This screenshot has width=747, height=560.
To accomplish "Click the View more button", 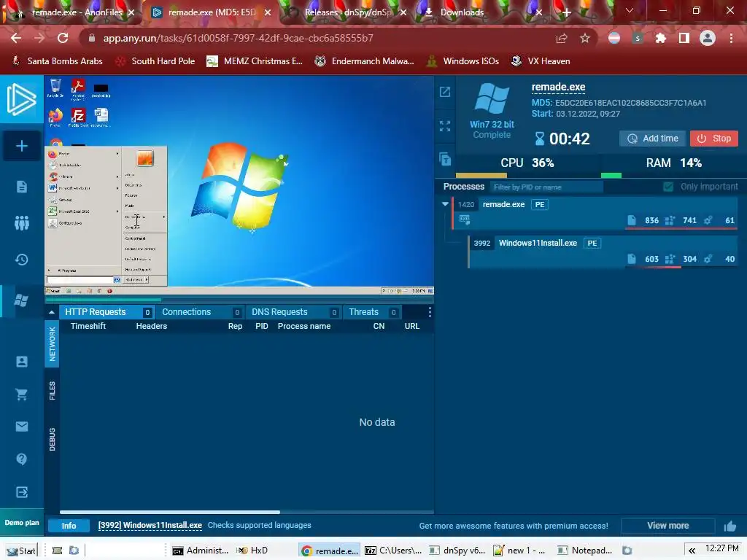I will pos(668,526).
